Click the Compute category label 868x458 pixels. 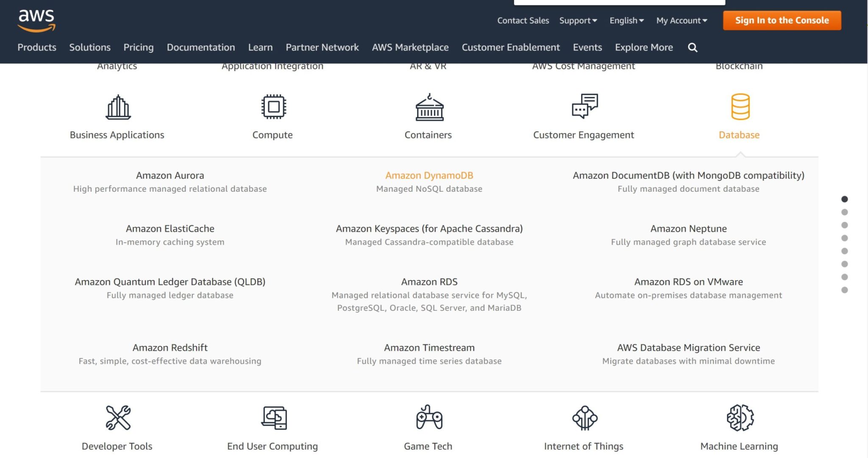273,135
